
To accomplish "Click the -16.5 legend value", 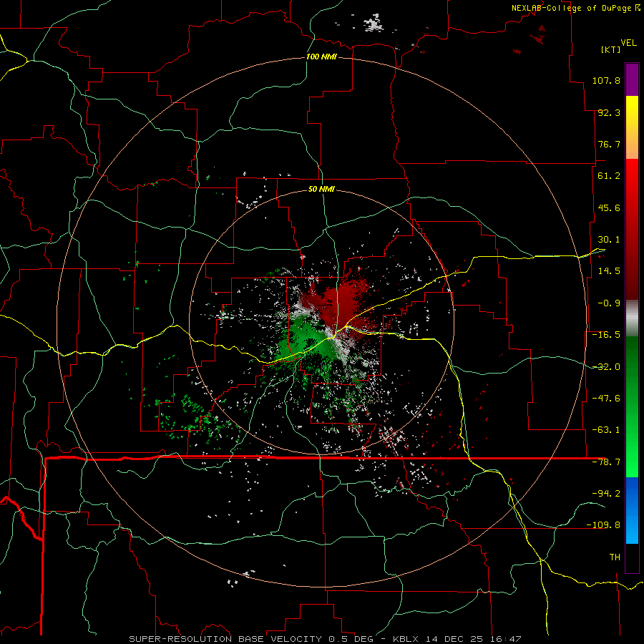I will (606, 335).
